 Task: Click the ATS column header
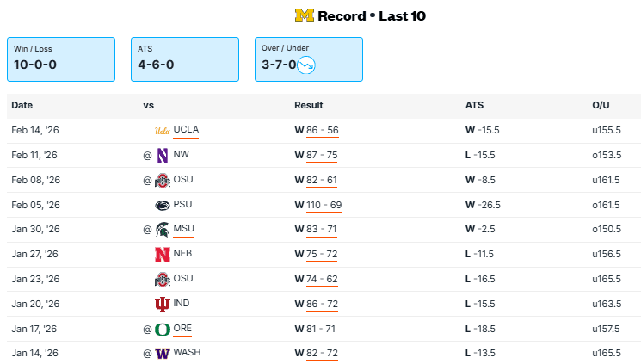(x=474, y=106)
